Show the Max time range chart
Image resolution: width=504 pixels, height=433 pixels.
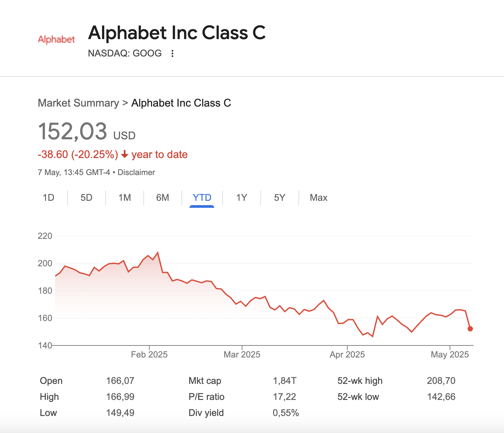coord(319,198)
